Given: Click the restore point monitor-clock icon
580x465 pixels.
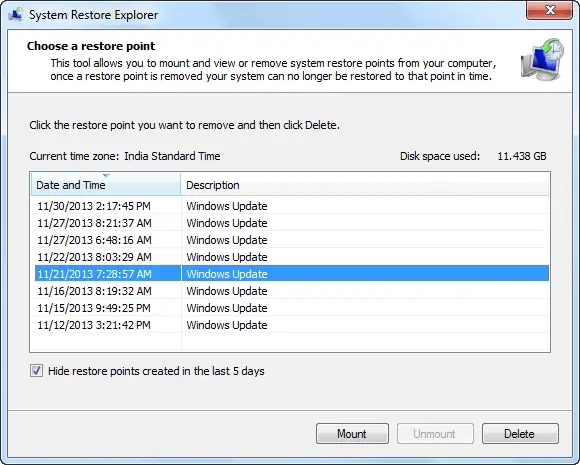Looking at the screenshot, I should (x=542, y=59).
